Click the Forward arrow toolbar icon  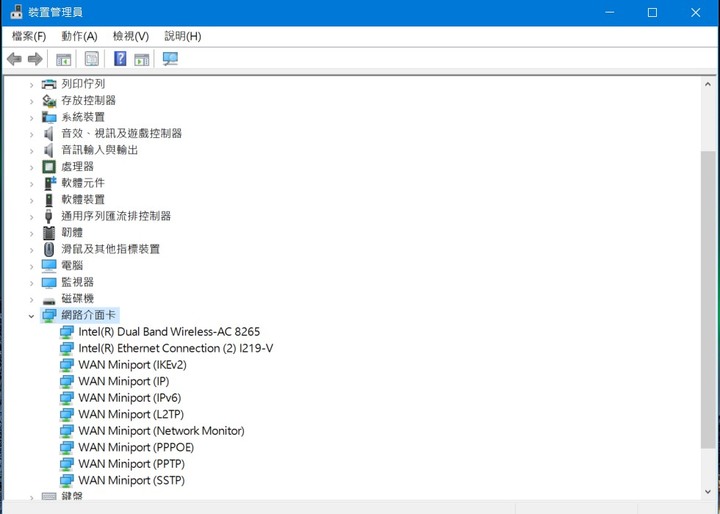35,59
